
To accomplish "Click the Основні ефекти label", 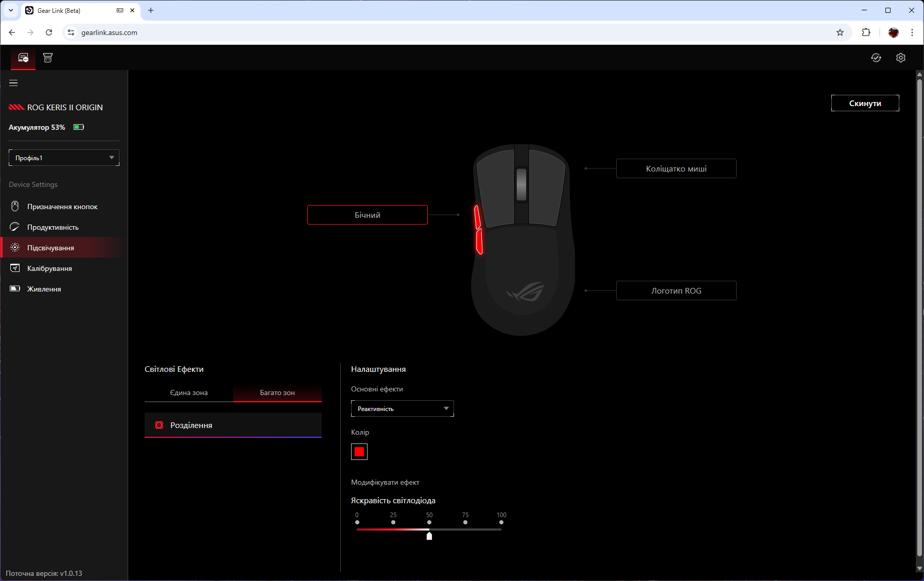I will tap(377, 389).
